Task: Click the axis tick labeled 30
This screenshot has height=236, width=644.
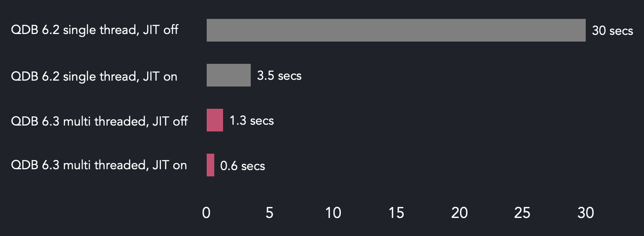Action: (x=586, y=213)
